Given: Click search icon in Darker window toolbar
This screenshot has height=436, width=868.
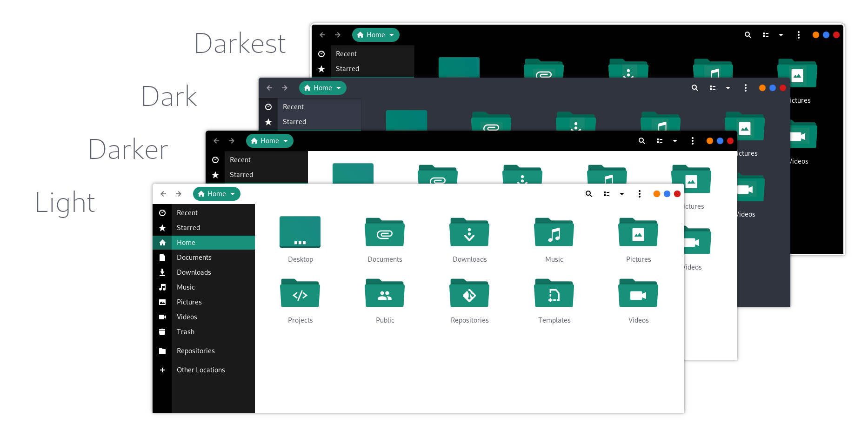Looking at the screenshot, I should pyautogui.click(x=642, y=141).
